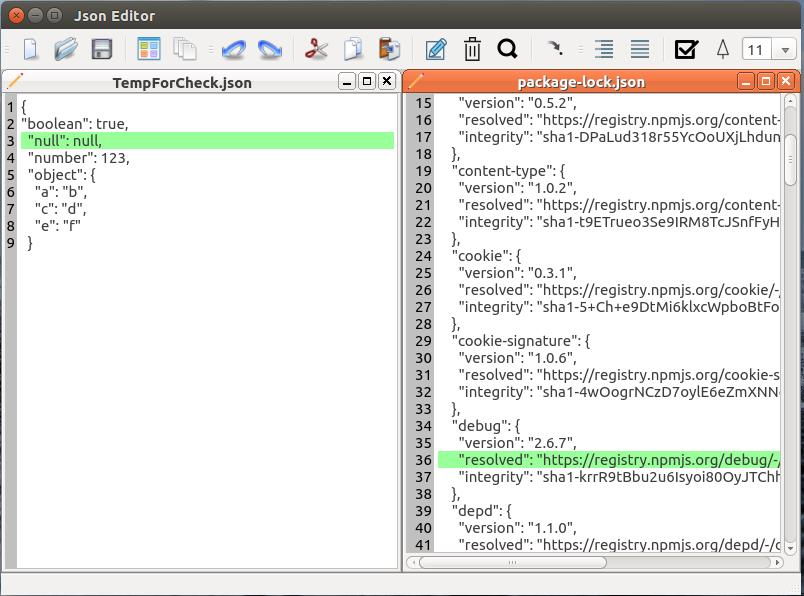804x596 pixels.
Task: Close the TempForCheck.json subwindow
Action: pos(387,82)
